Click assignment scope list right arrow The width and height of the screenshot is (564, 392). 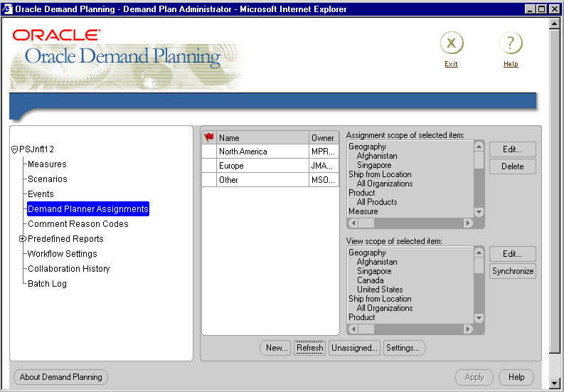pyautogui.click(x=468, y=223)
